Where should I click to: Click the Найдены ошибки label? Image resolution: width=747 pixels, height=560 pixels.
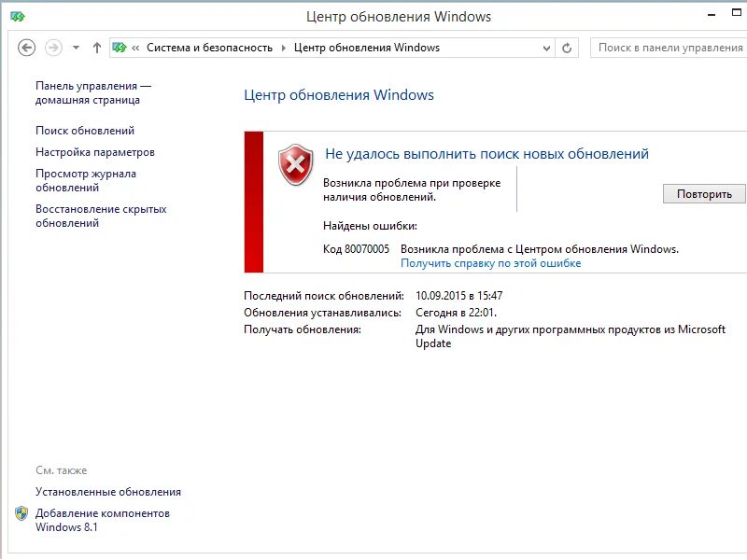coord(370,226)
